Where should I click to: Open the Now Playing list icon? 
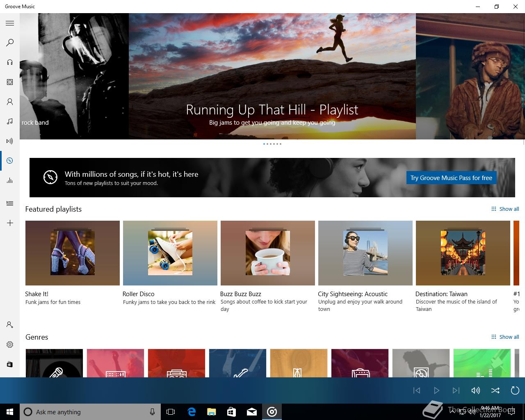(10, 203)
